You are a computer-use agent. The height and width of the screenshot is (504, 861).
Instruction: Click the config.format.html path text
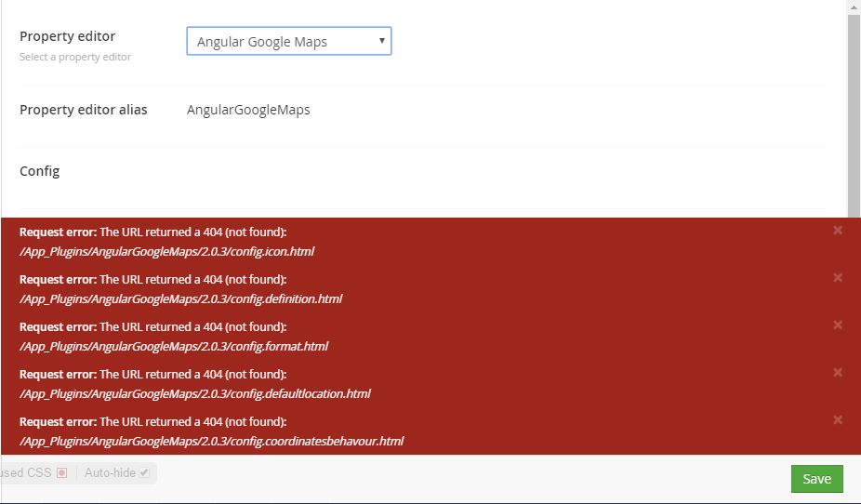click(174, 347)
